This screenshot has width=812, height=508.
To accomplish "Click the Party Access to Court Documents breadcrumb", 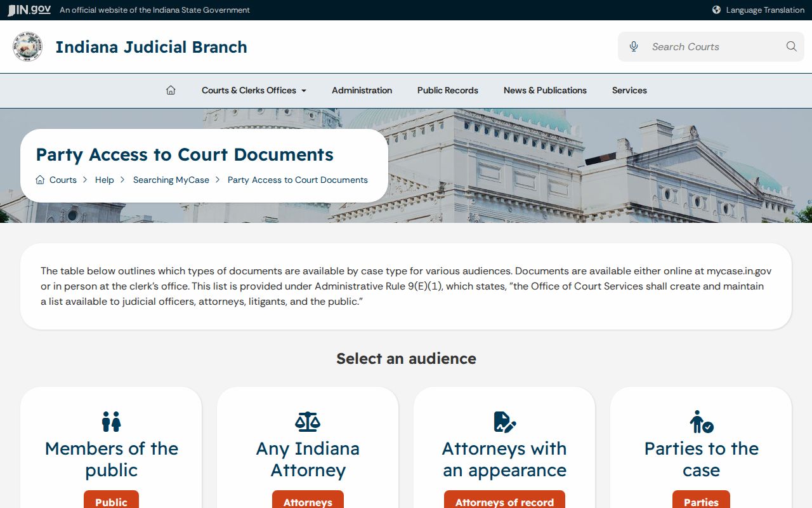I will click(298, 180).
